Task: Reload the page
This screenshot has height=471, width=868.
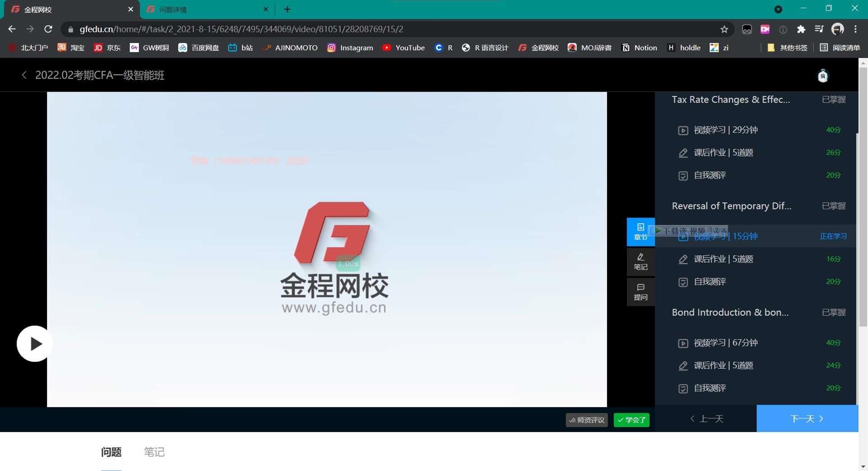Action: point(48,29)
